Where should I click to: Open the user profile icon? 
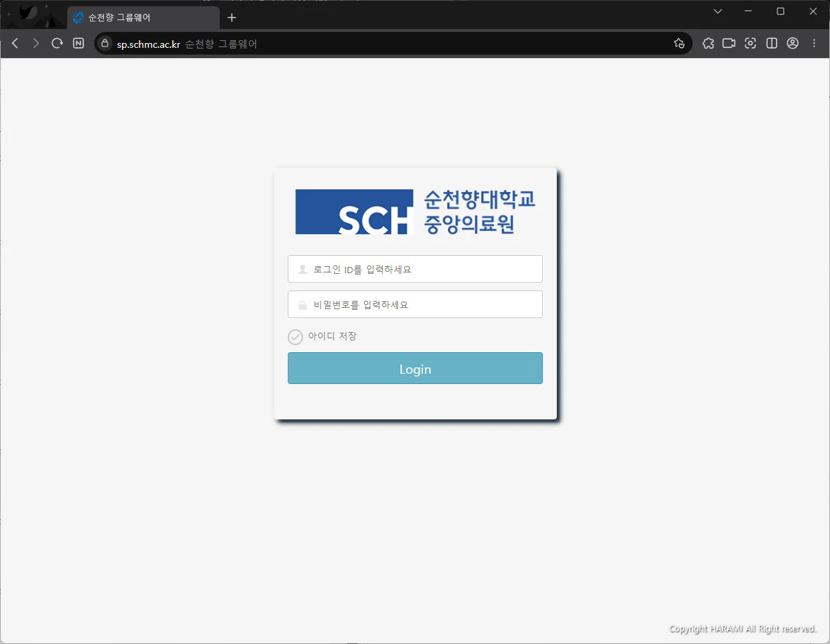click(793, 44)
